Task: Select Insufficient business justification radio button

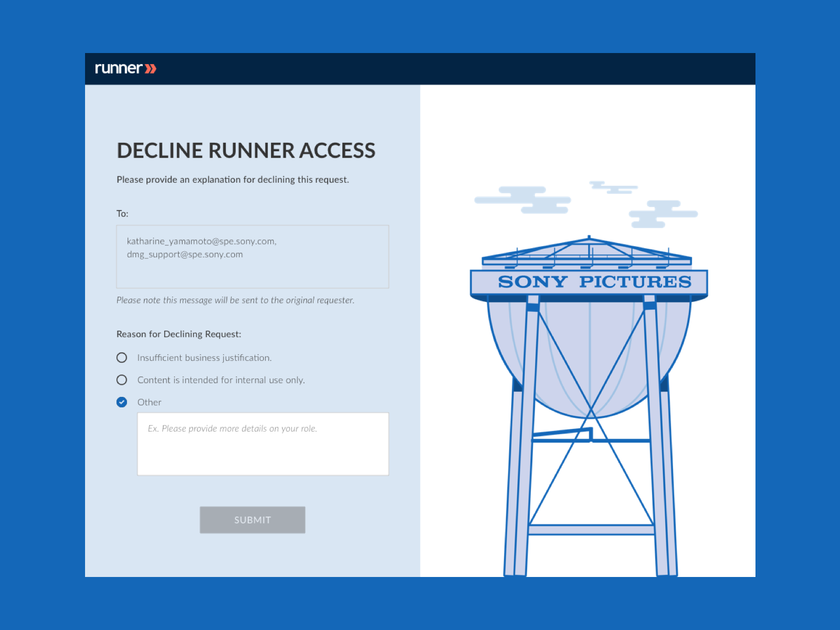Action: tap(122, 358)
